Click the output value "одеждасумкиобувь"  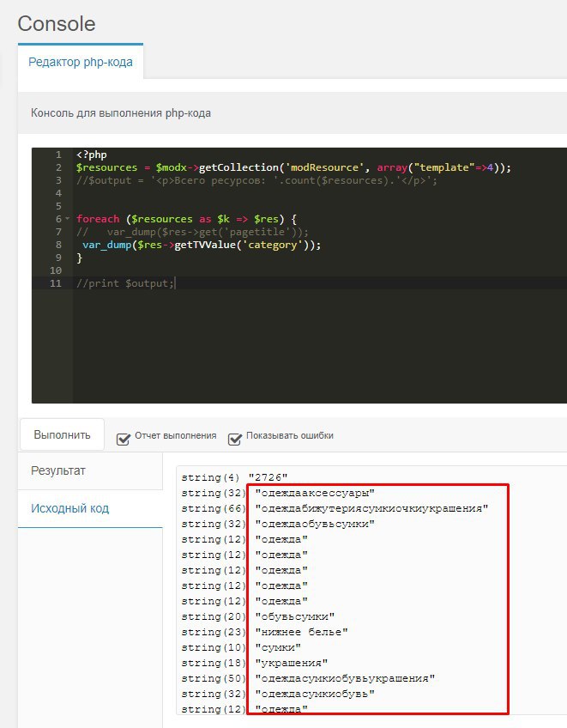click(x=315, y=694)
